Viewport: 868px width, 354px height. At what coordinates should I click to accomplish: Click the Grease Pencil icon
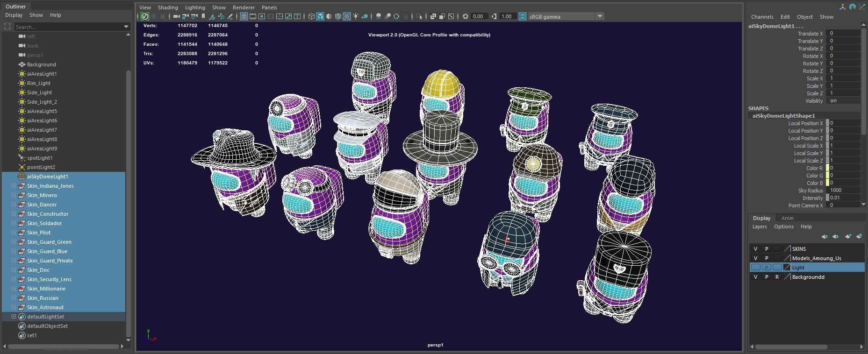click(230, 16)
